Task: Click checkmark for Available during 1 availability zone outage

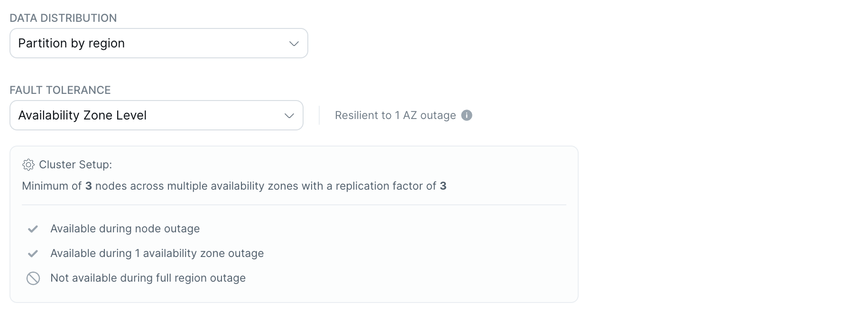Action: point(33,254)
